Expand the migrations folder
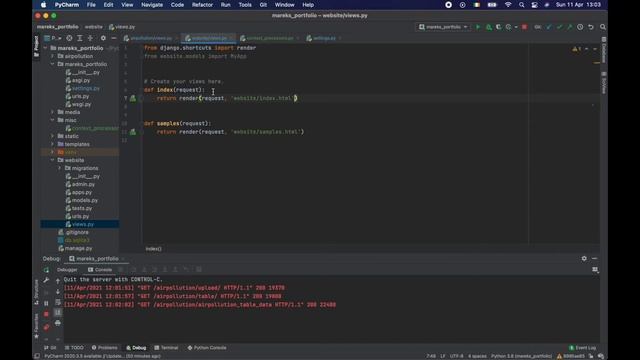640x360 pixels. [60, 168]
